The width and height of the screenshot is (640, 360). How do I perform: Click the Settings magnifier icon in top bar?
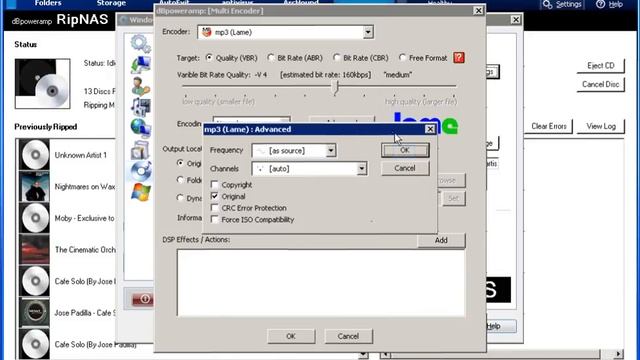click(547, 4)
